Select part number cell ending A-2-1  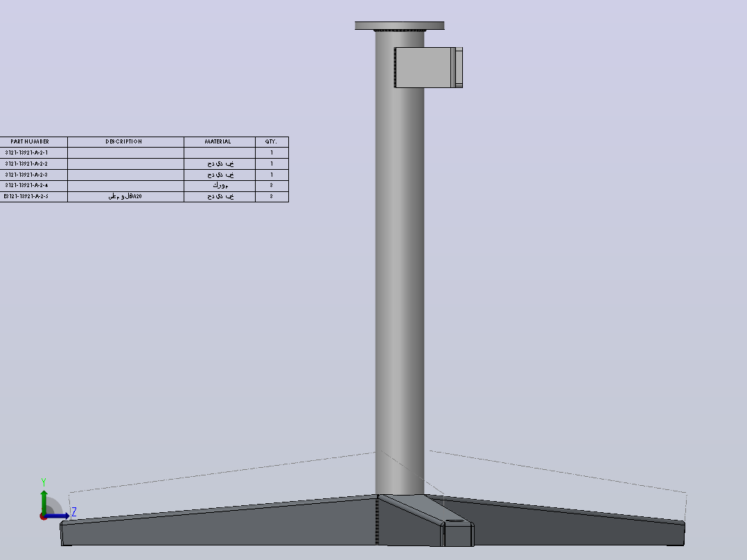[x=33, y=152]
